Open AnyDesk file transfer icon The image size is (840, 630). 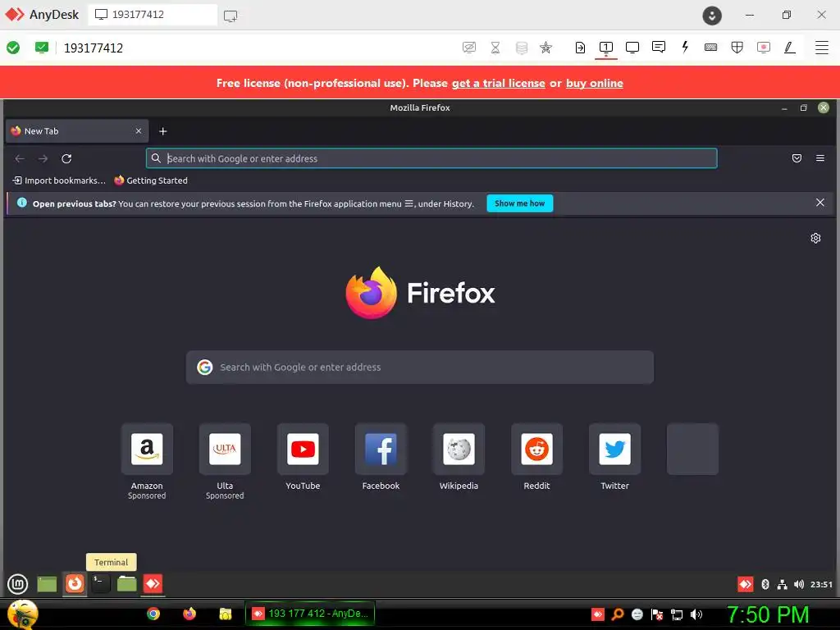coord(580,48)
